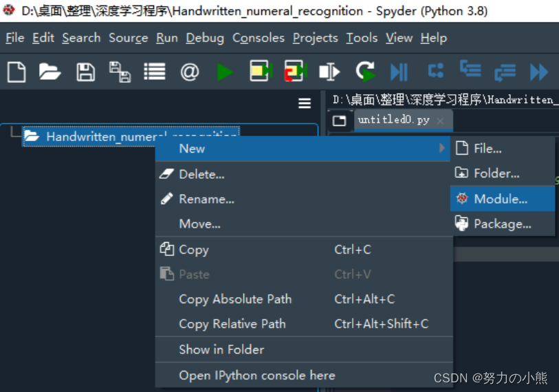559x392 pixels.
Task: Click the step over debug icon
Action: click(436, 70)
